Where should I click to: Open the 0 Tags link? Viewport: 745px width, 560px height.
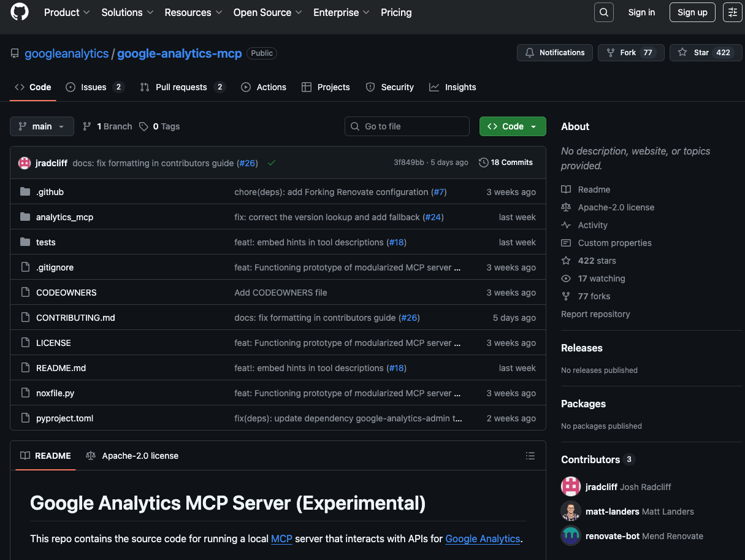159,126
